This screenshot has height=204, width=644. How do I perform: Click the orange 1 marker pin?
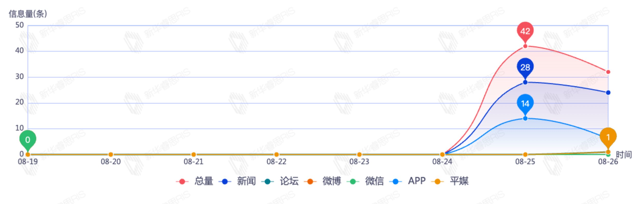click(608, 137)
